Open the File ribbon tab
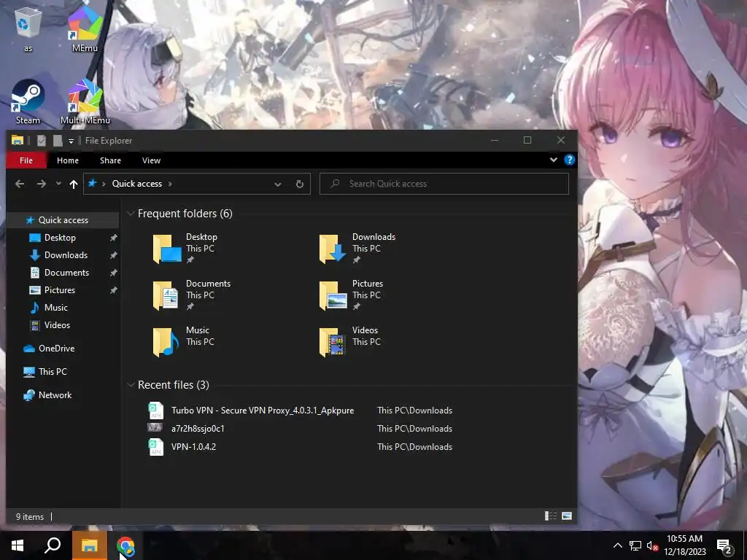Screen dimensions: 747x560 [x=26, y=160]
